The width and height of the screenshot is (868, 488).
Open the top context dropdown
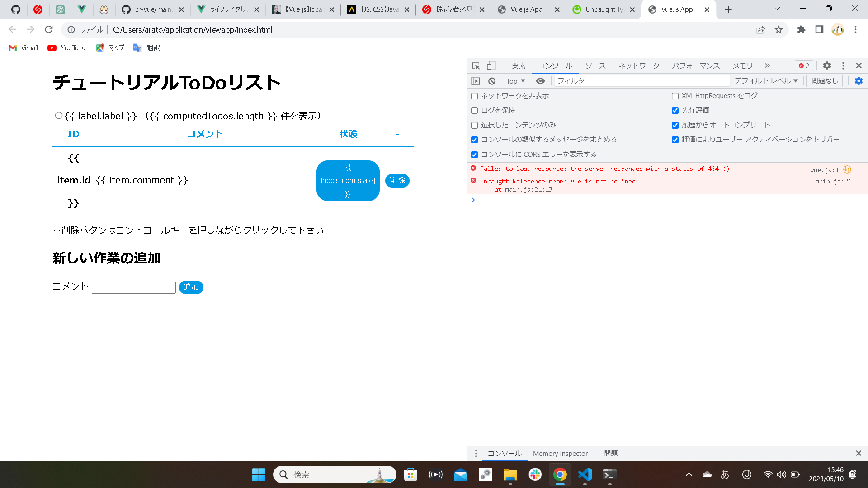pyautogui.click(x=515, y=81)
